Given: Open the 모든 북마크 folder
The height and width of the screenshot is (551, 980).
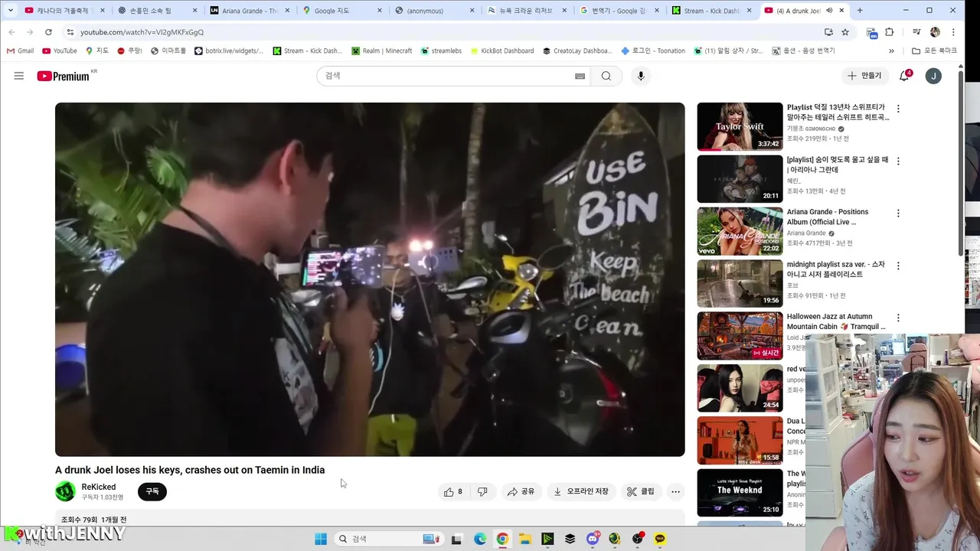Looking at the screenshot, I should 934,51.
